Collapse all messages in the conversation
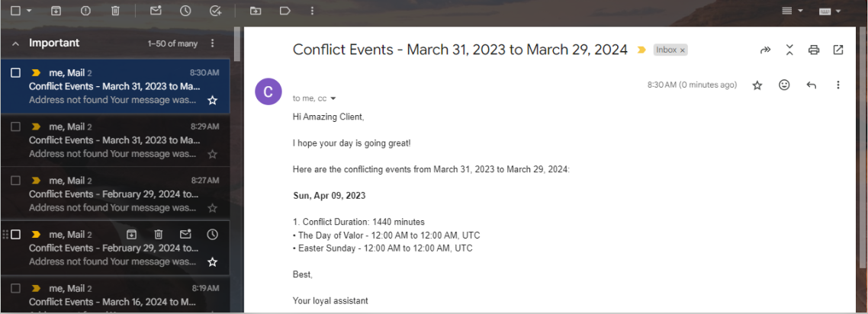This screenshot has height=314, width=868. (789, 50)
